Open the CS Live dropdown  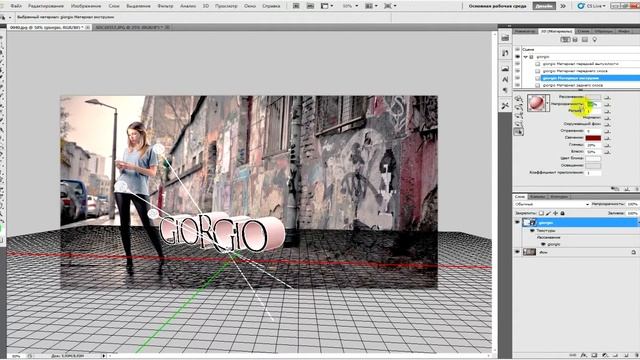[591, 6]
